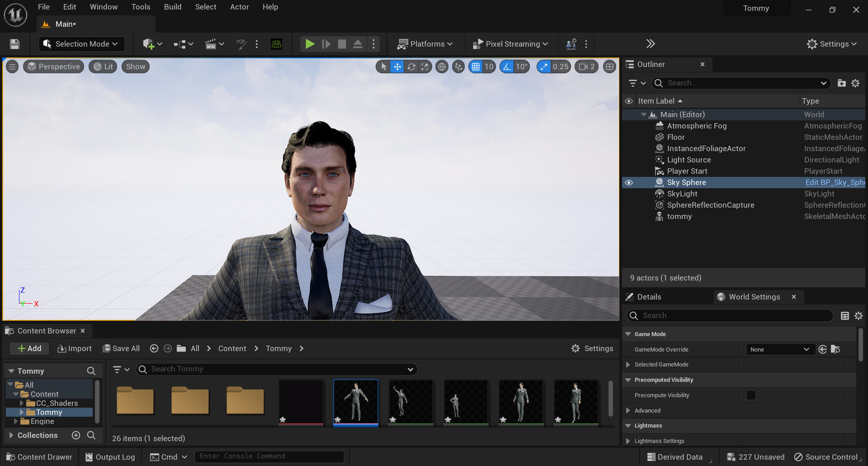
Task: Select the CC_Shaders folder in tree
Action: (57, 403)
